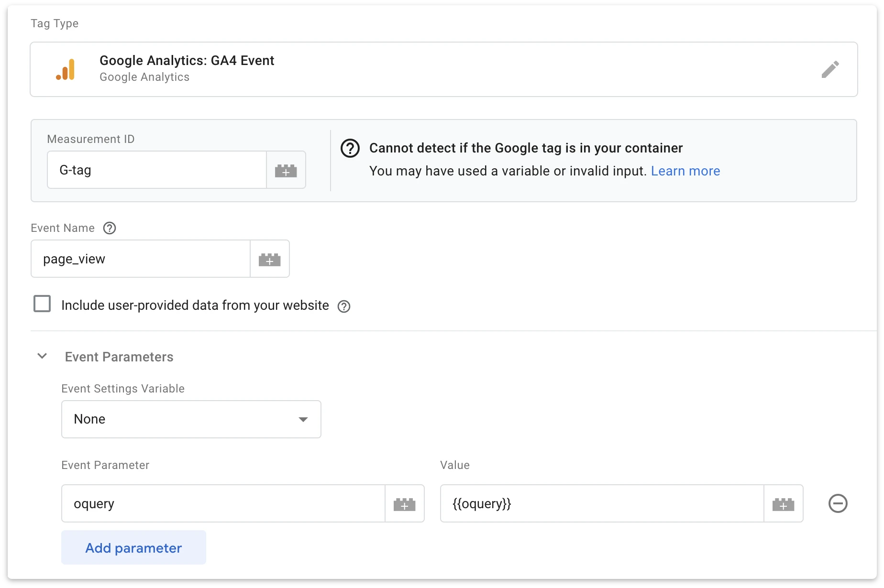Click the Include user-provided data label text
The height and width of the screenshot is (588, 884).
click(x=195, y=305)
